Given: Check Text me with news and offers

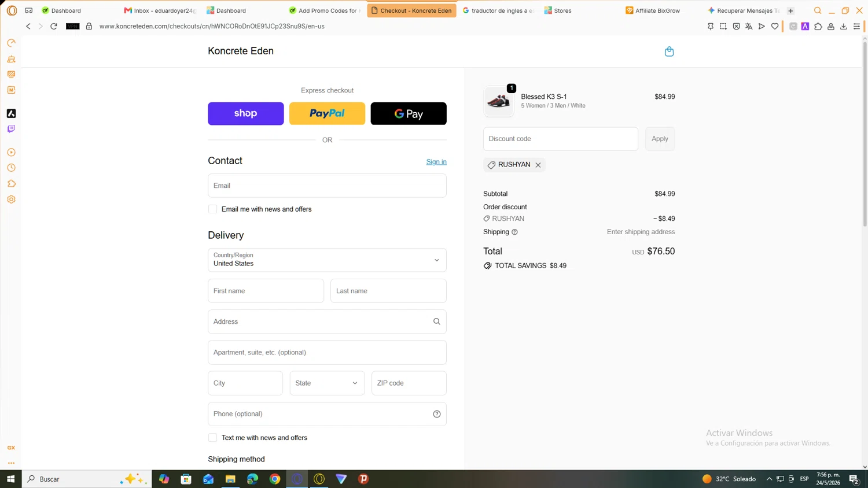Looking at the screenshot, I should (213, 438).
